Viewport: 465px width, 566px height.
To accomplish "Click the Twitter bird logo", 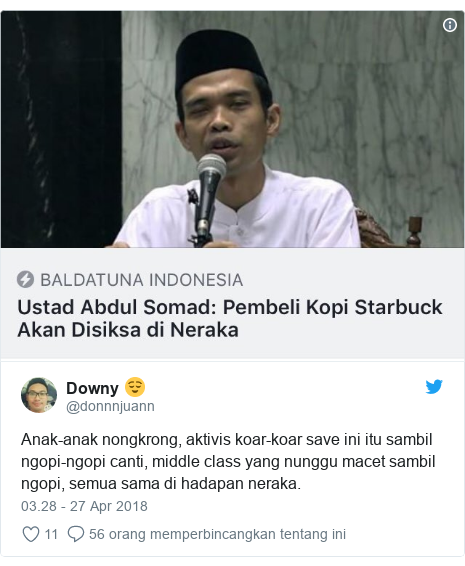I will (434, 387).
